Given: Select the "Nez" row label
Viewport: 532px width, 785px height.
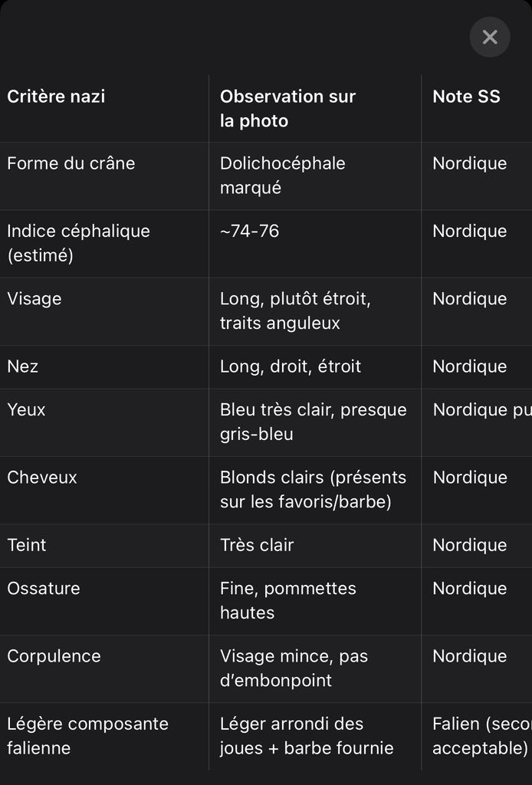Looking at the screenshot, I should (x=23, y=366).
